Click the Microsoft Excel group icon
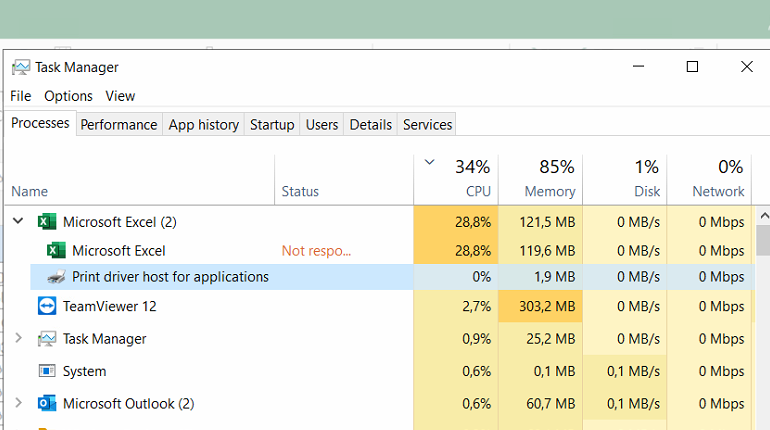 47,222
